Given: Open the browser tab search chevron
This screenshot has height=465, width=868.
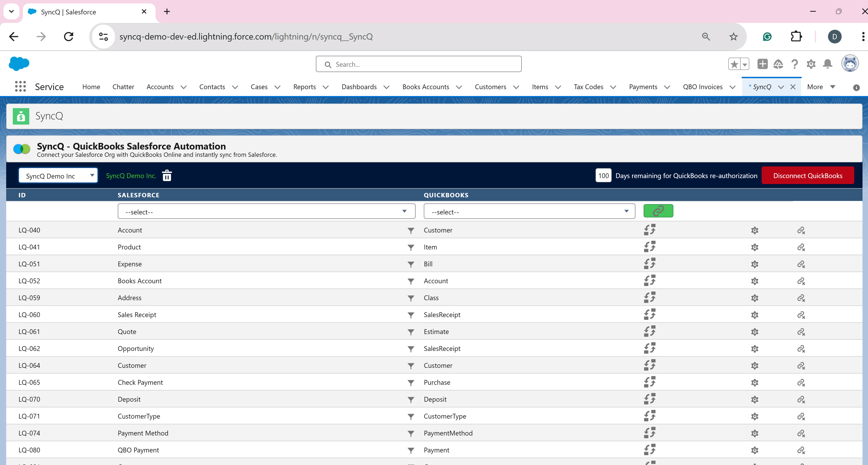Looking at the screenshot, I should pos(11,11).
